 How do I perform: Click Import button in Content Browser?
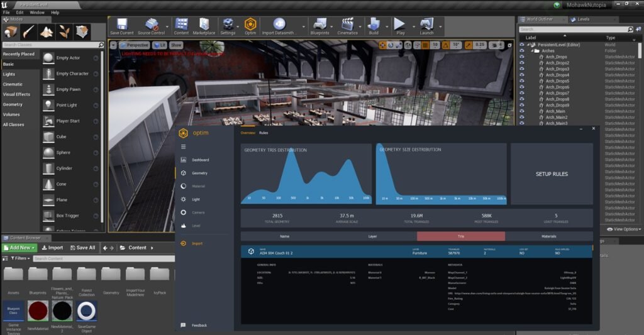pos(53,248)
